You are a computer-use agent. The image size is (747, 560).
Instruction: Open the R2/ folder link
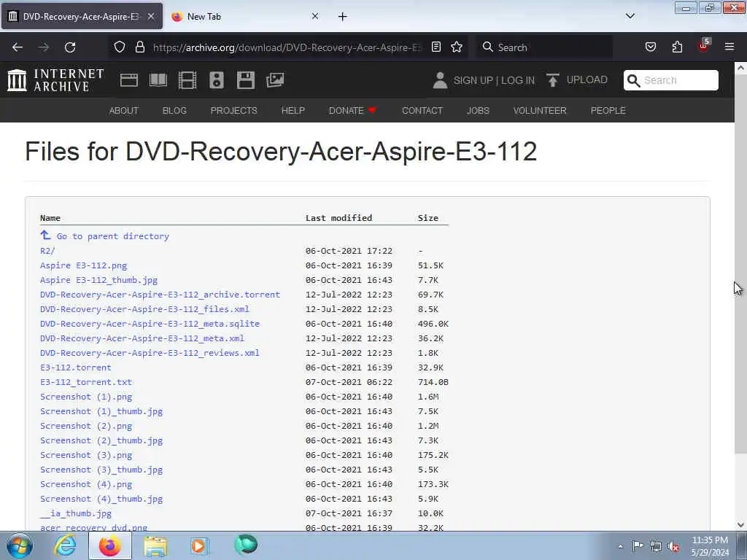[47, 251]
